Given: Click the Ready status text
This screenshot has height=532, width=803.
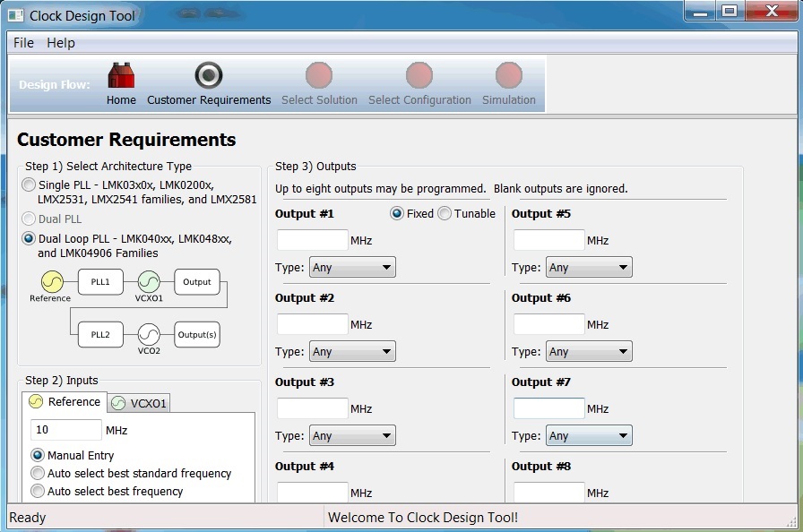Looking at the screenshot, I should coord(28,518).
